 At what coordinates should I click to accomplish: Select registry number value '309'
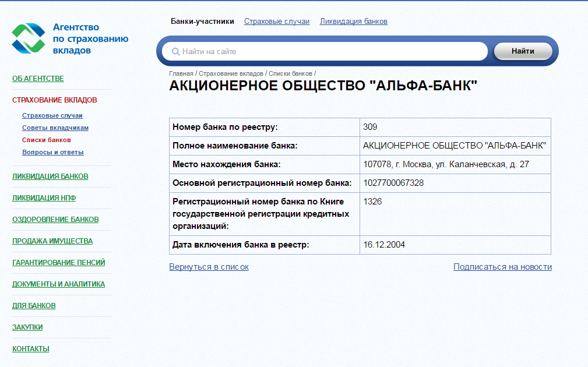coord(370,127)
